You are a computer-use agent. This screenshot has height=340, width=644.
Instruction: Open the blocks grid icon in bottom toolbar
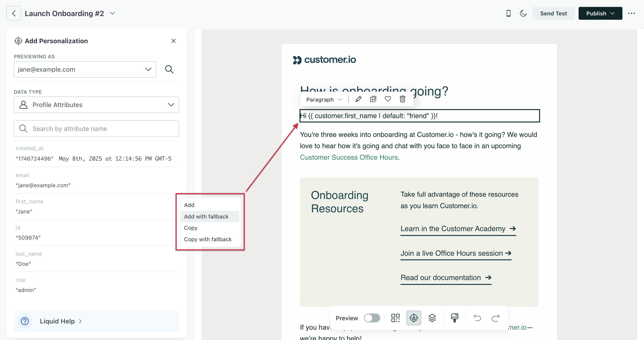pos(395,318)
